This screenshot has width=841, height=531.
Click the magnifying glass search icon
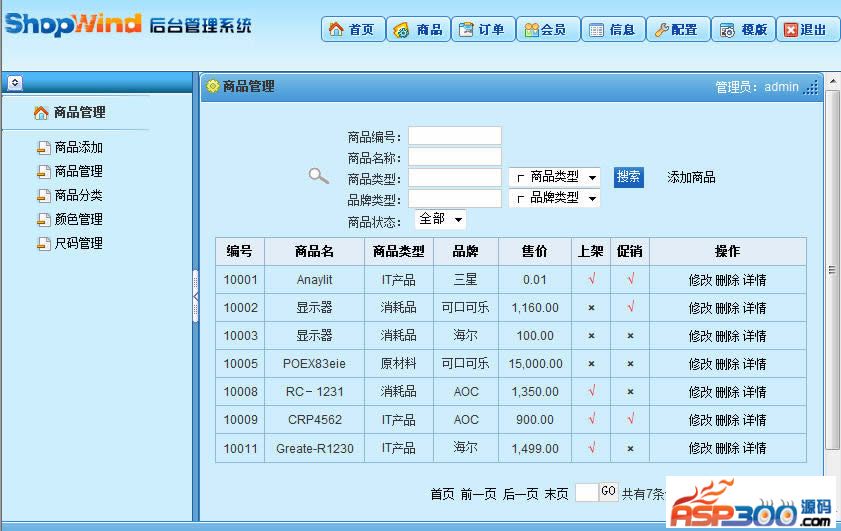coord(318,176)
